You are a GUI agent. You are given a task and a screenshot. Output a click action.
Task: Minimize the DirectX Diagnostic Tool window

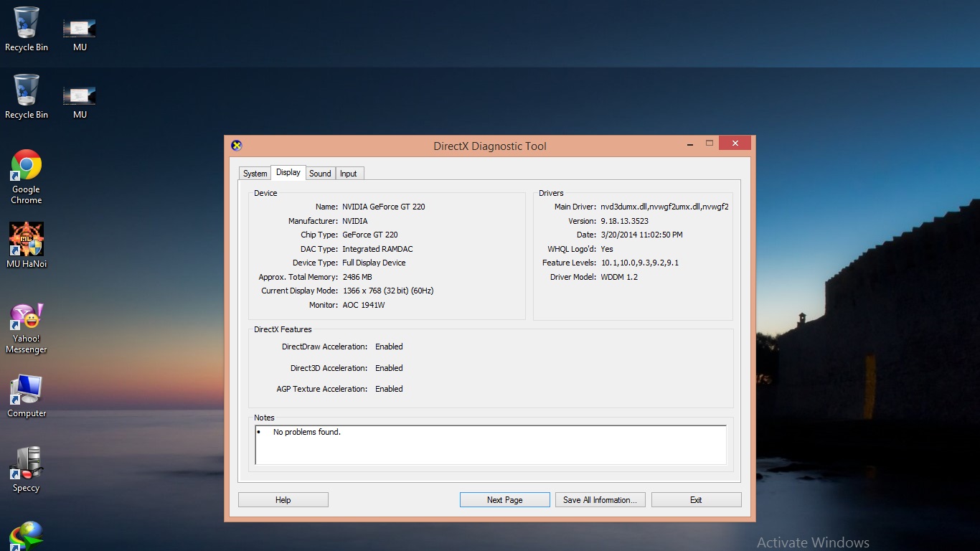(689, 143)
